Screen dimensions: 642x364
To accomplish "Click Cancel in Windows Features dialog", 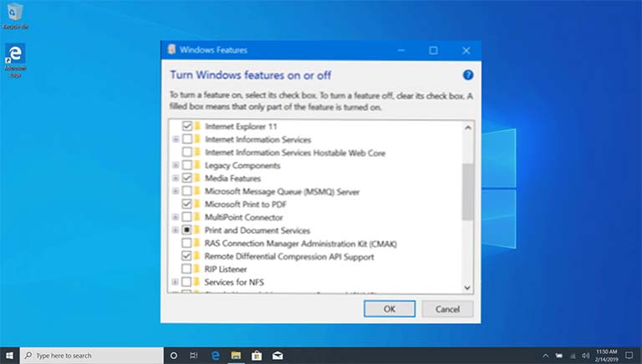I will pos(447,309).
